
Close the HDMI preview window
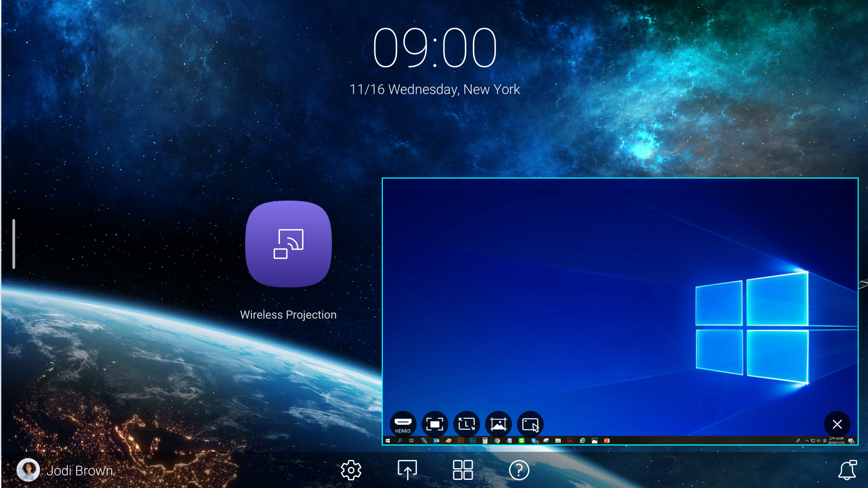point(837,424)
